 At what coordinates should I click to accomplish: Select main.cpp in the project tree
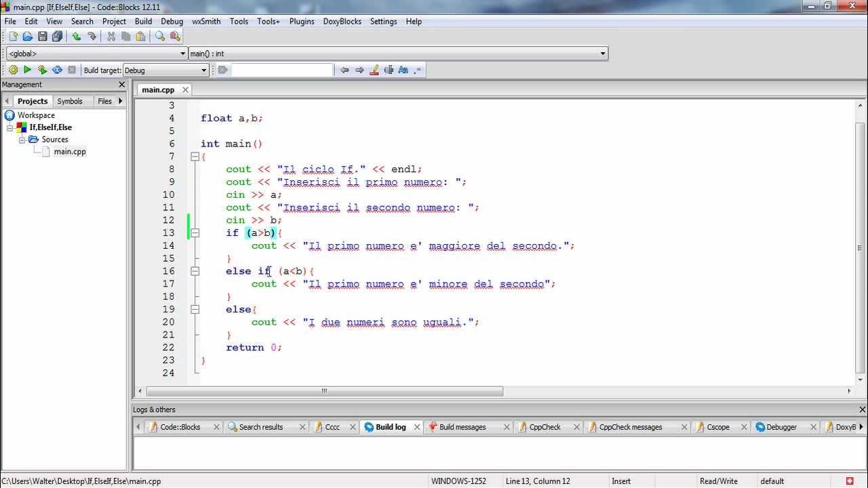pyautogui.click(x=70, y=151)
